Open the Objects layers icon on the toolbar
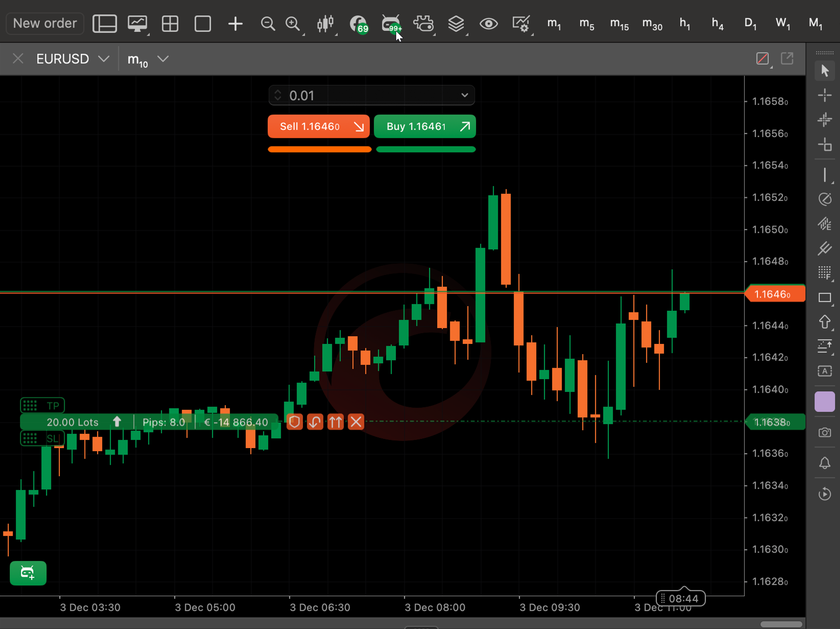Screen dimensions: 840x629 [456, 23]
